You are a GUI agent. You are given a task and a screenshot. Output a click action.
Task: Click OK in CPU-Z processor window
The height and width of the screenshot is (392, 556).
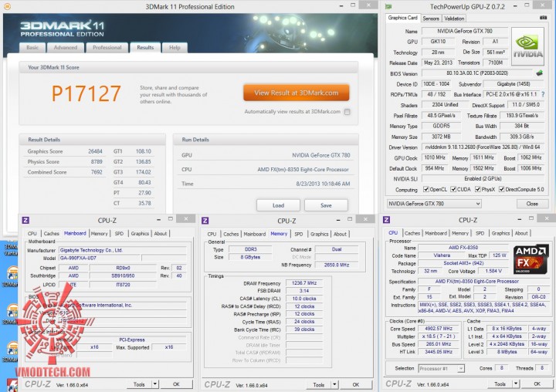tap(537, 384)
